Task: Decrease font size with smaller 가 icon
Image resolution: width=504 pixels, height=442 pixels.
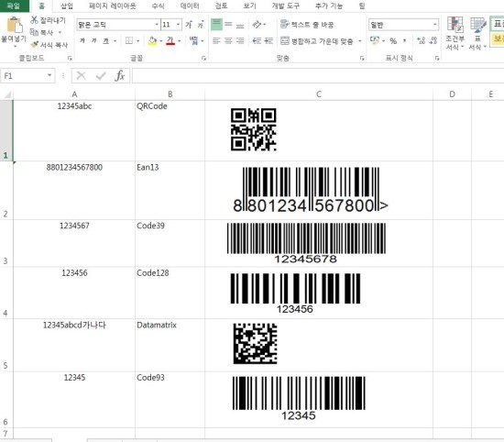Action: [201, 25]
